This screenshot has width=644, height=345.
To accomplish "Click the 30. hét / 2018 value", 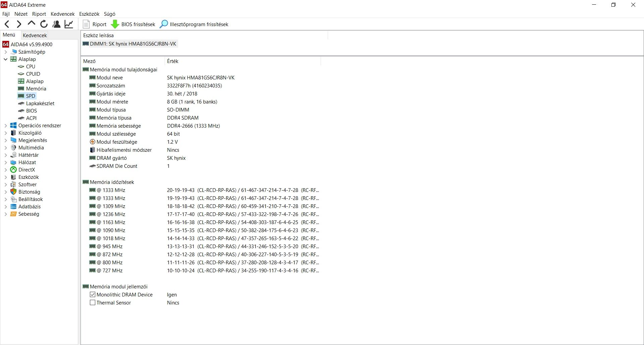I will 182,94.
